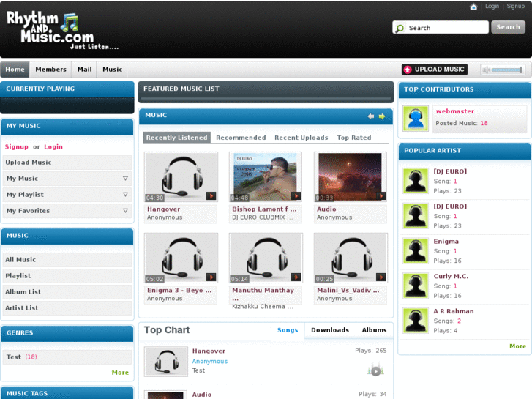Click the Search button
The height and width of the screenshot is (399, 532).
click(x=508, y=27)
